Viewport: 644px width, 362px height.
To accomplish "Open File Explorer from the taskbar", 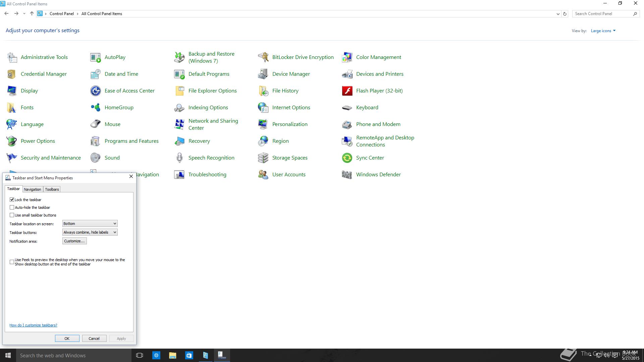I will point(173,355).
